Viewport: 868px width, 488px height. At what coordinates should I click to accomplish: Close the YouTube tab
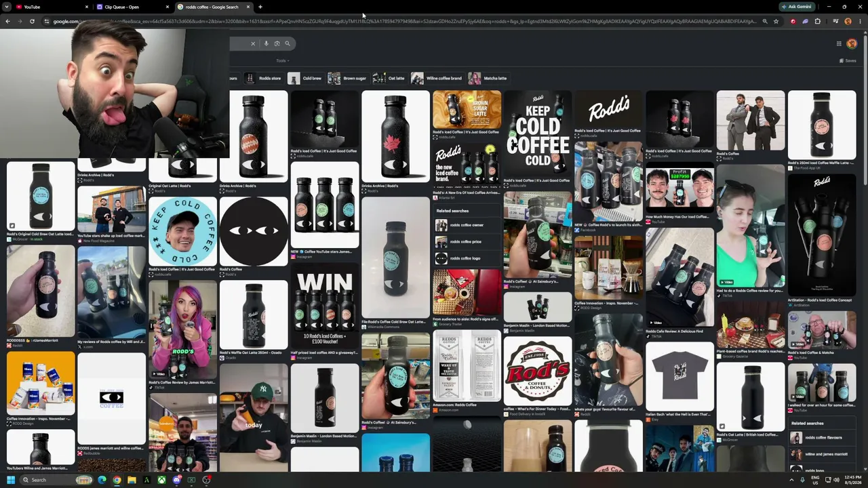point(87,7)
